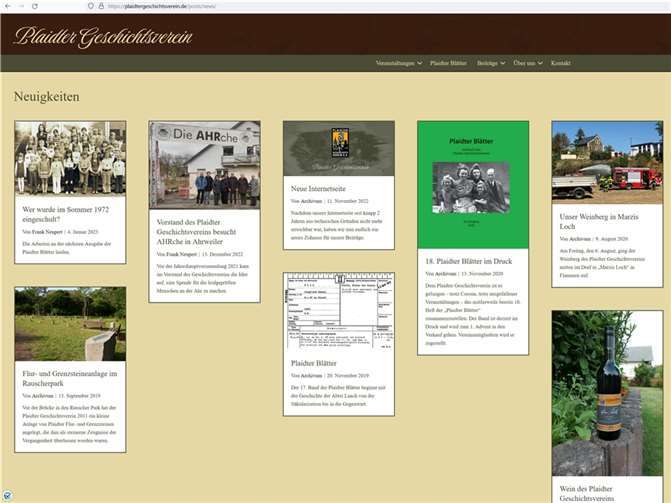The height and width of the screenshot is (503, 671).
Task: Click the author link under 'Unser Weinberg in Marzis Loch'
Action: coord(580,239)
